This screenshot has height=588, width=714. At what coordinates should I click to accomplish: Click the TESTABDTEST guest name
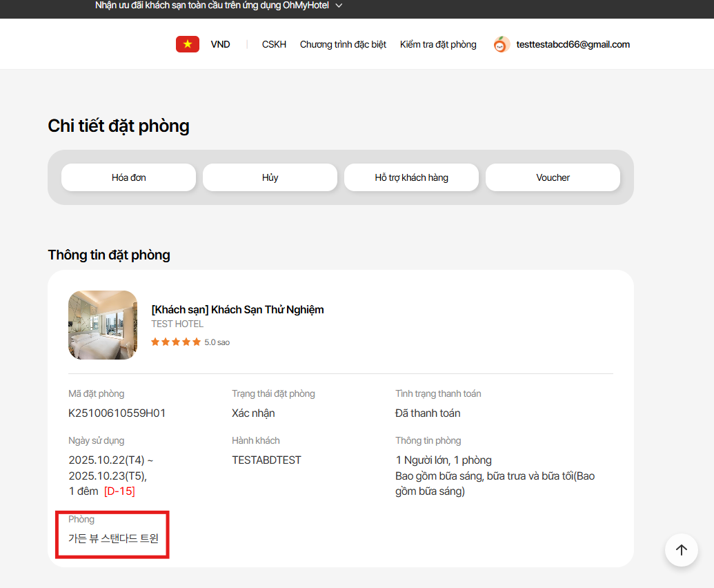click(x=266, y=460)
